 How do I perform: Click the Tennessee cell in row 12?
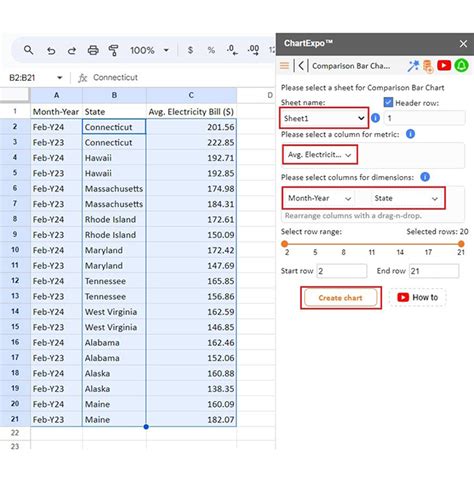(x=114, y=281)
